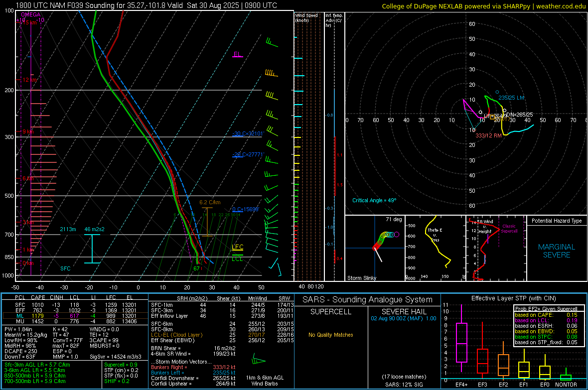
Task: Click the Corfidi Upshear vector line
Action: (193, 384)
